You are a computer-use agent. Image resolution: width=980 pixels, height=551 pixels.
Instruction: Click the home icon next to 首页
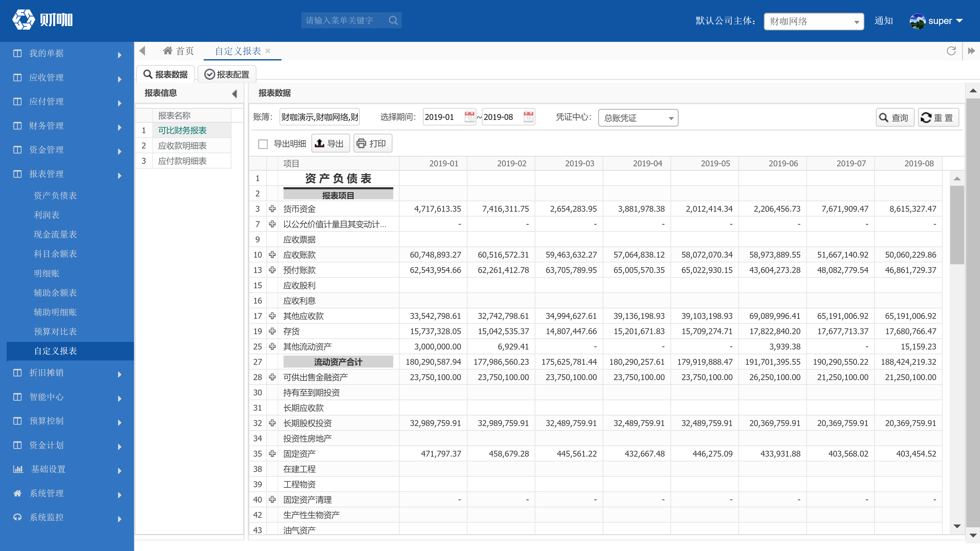[168, 51]
